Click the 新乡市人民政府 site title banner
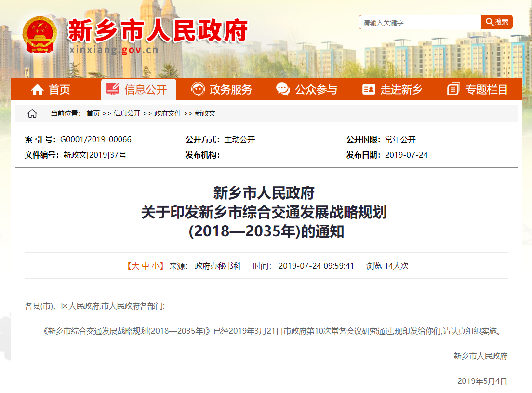This screenshot has width=532, height=393. coord(158,31)
